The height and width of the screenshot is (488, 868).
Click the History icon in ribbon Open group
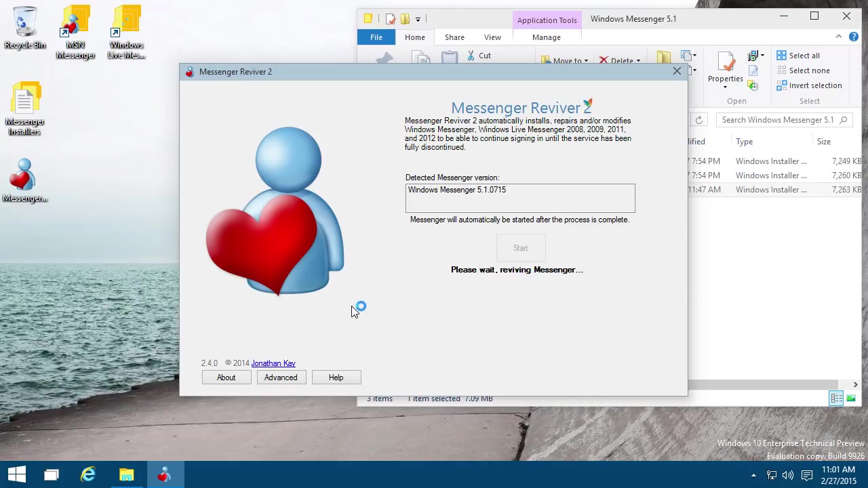[753, 85]
